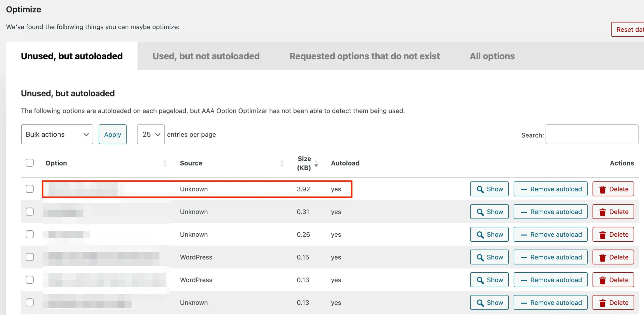Click magnifier icon in WordPress 0.13 row

pyautogui.click(x=480, y=280)
